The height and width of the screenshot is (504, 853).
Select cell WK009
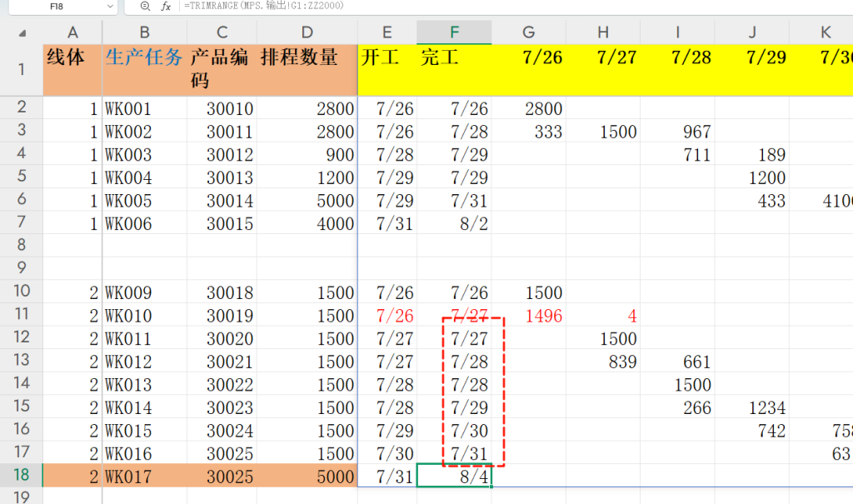click(144, 292)
